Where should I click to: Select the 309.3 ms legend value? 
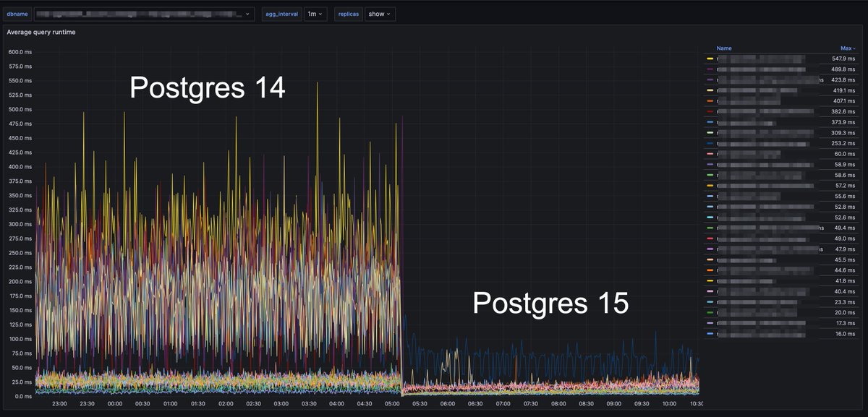tap(844, 133)
